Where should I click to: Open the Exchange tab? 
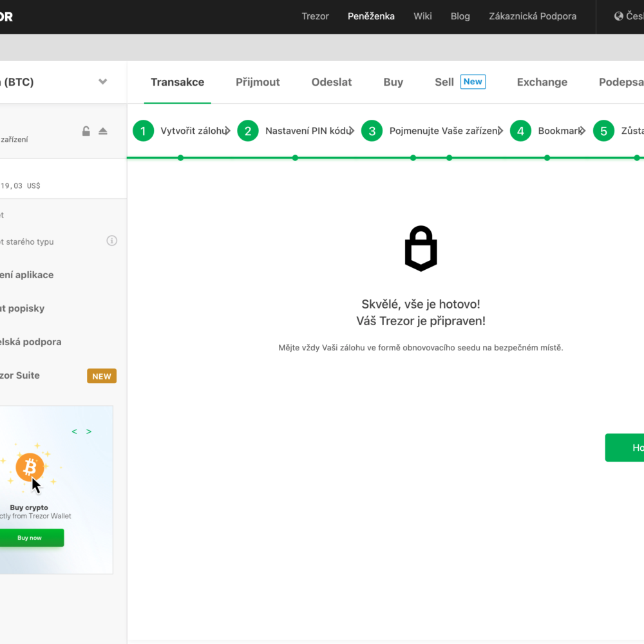(x=542, y=82)
